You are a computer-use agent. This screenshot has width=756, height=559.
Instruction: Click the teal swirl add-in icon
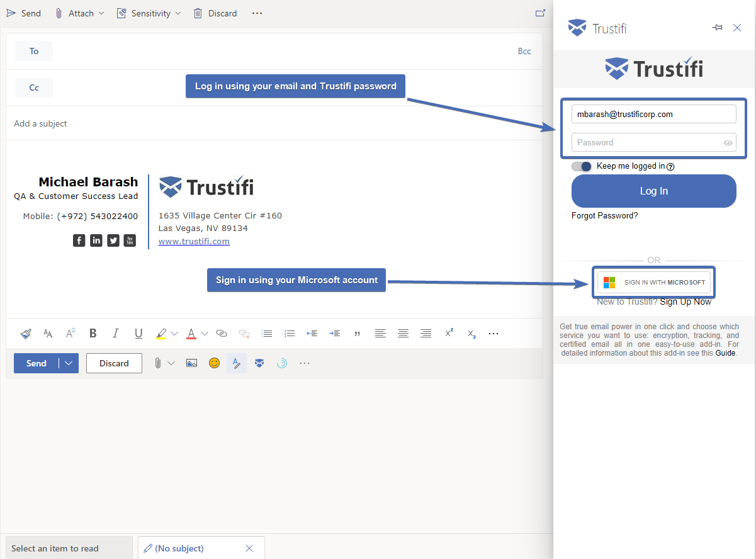282,363
